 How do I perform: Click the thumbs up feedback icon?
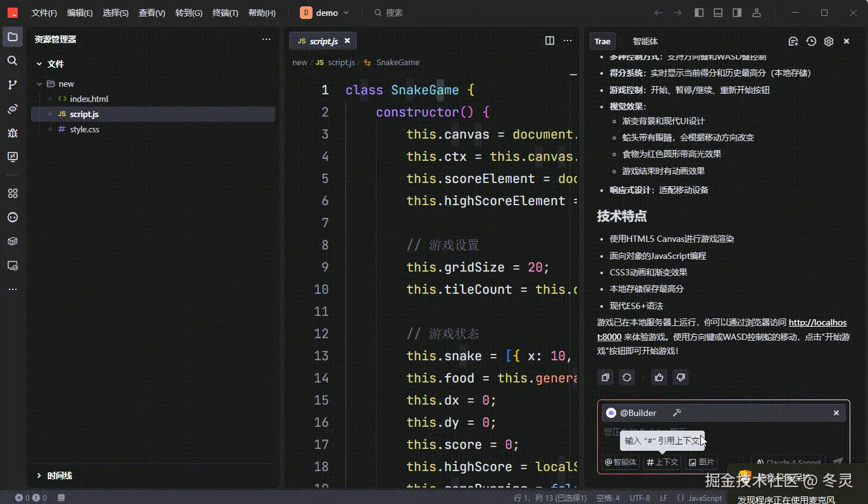coord(659,377)
